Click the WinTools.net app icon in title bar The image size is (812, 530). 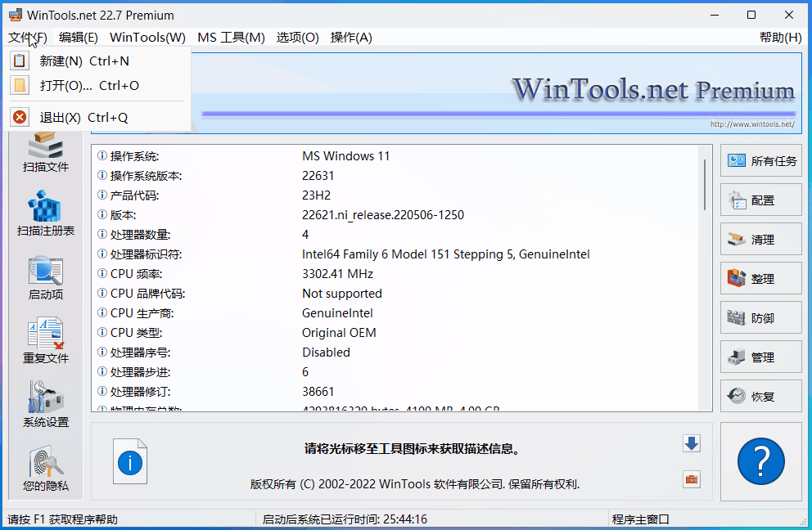tap(16, 15)
